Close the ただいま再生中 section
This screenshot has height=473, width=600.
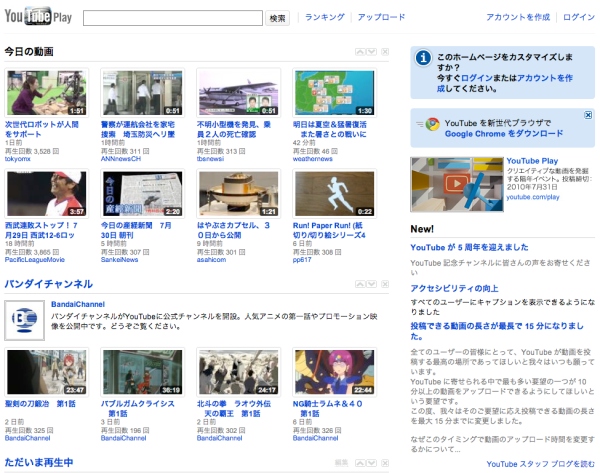point(385,463)
